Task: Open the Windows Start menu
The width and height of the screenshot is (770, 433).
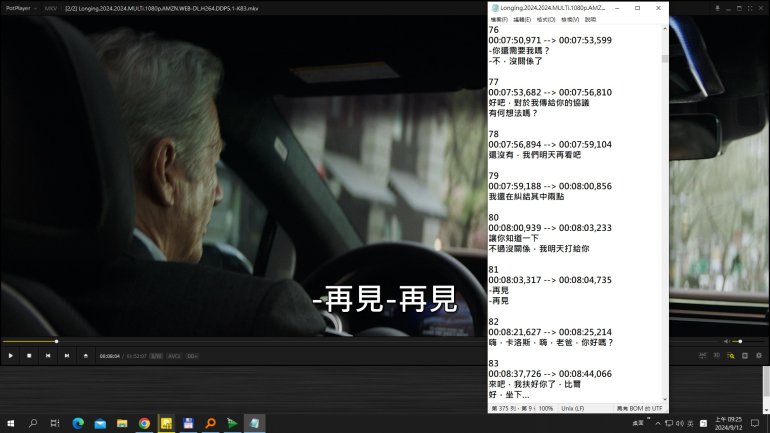Action: (10, 423)
